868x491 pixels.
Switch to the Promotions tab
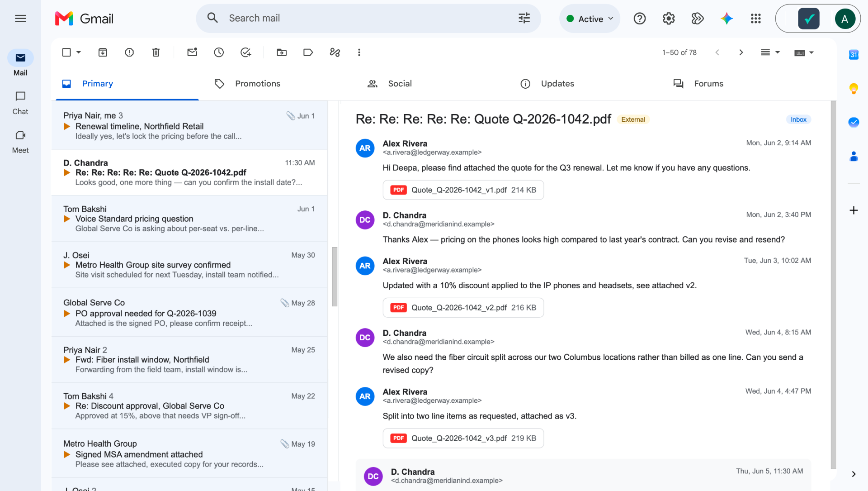point(247,84)
